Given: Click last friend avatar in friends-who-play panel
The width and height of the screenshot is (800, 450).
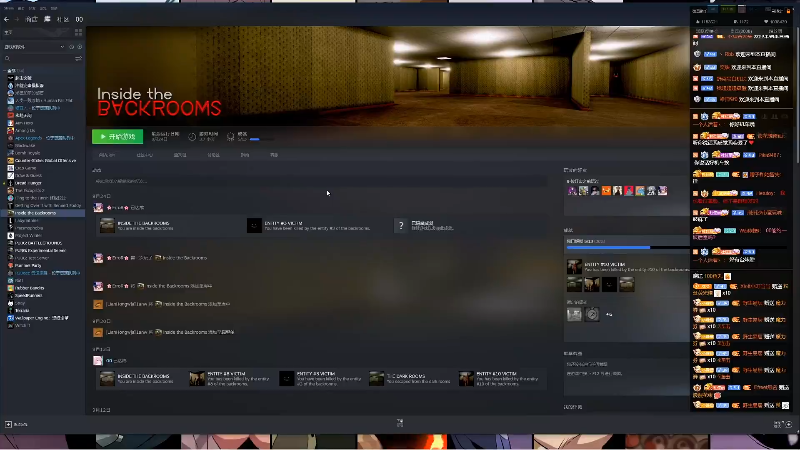Looking at the screenshot, I should click(662, 191).
